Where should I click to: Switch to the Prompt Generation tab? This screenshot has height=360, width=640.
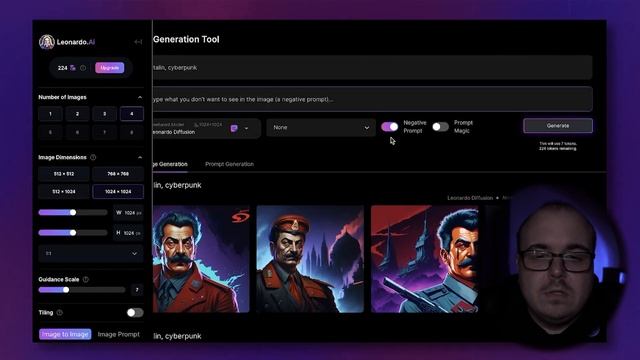pyautogui.click(x=229, y=164)
